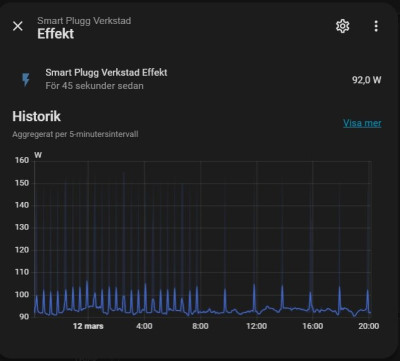Click the 4:00 time axis label
400x361 pixels.
pyautogui.click(x=144, y=326)
